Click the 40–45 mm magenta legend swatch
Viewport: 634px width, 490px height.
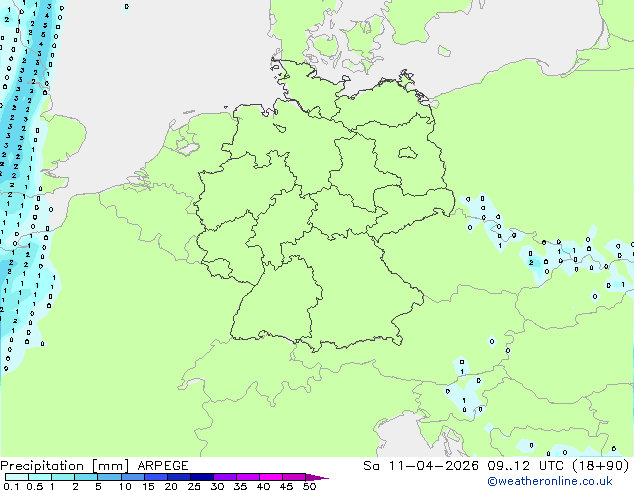pyautogui.click(x=271, y=477)
